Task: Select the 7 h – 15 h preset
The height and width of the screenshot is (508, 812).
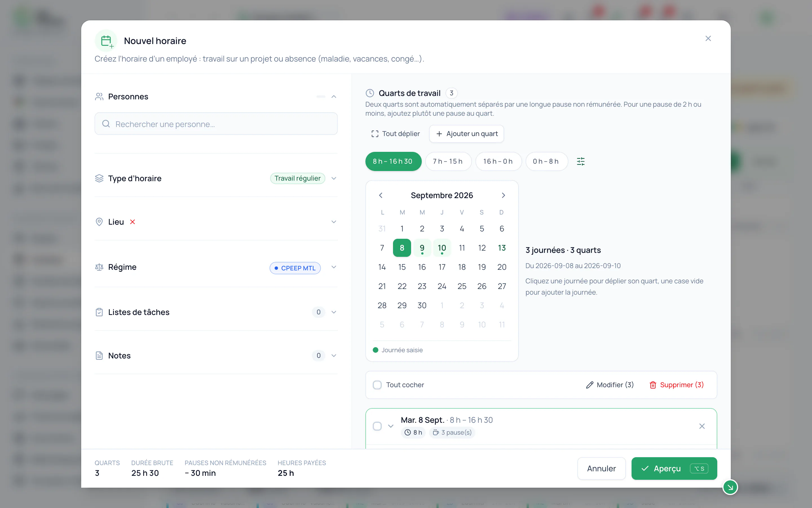Action: pos(448,161)
